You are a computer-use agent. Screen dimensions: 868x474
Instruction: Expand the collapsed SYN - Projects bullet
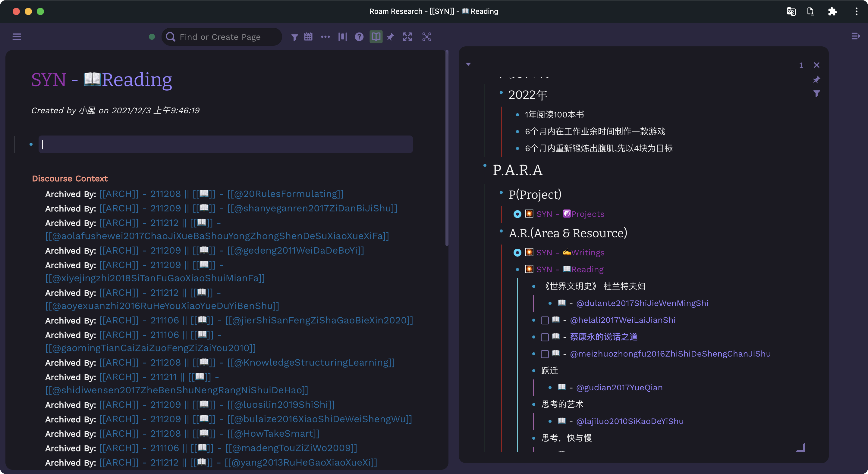517,214
